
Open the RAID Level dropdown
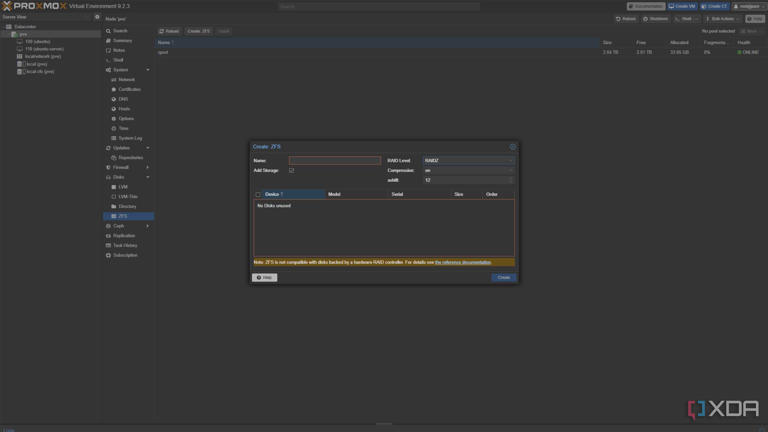[x=468, y=161]
